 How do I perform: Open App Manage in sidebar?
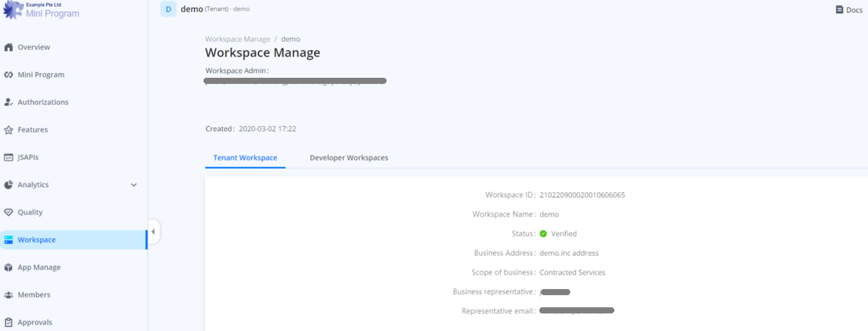pyautogui.click(x=39, y=268)
